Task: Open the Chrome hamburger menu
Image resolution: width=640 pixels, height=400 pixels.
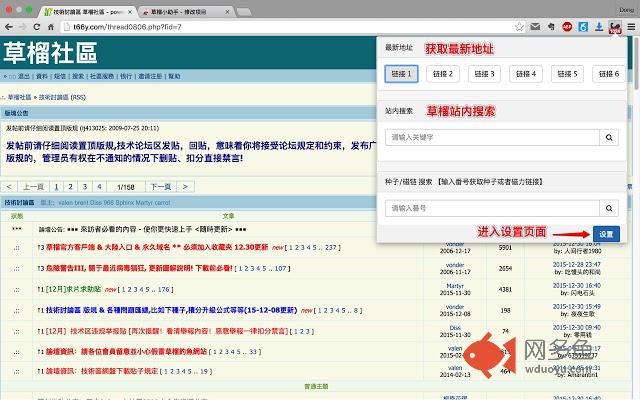Action: tap(631, 27)
